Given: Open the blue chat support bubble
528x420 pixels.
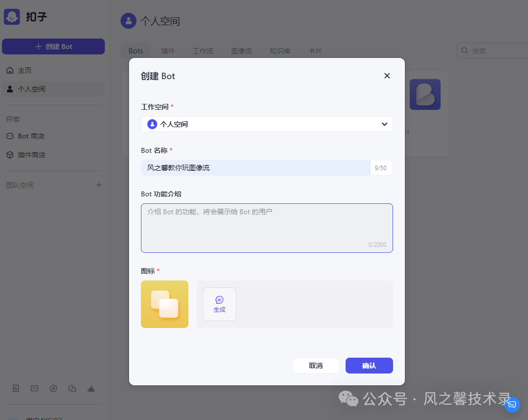Looking at the screenshot, I should pyautogui.click(x=512, y=404).
